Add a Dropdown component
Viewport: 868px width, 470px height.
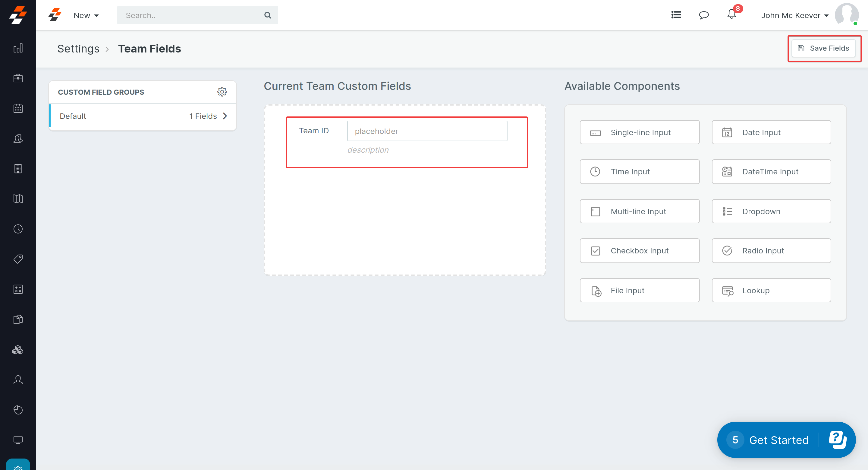(771, 211)
